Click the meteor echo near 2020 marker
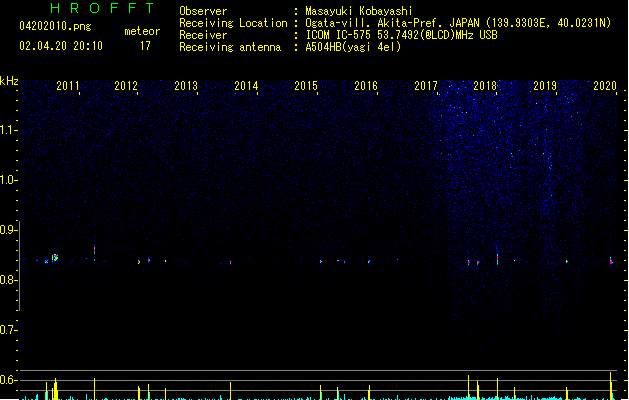The image size is (629, 400). pos(611,261)
